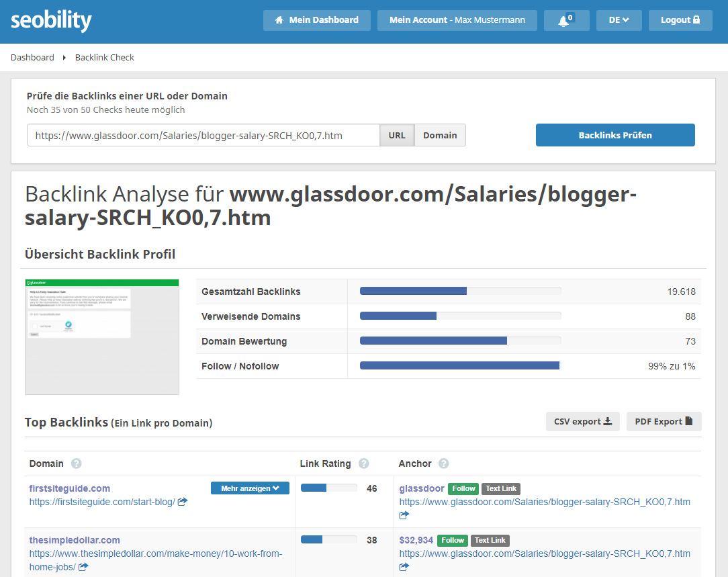Click the Backlink Check breadcrumb

pos(105,58)
